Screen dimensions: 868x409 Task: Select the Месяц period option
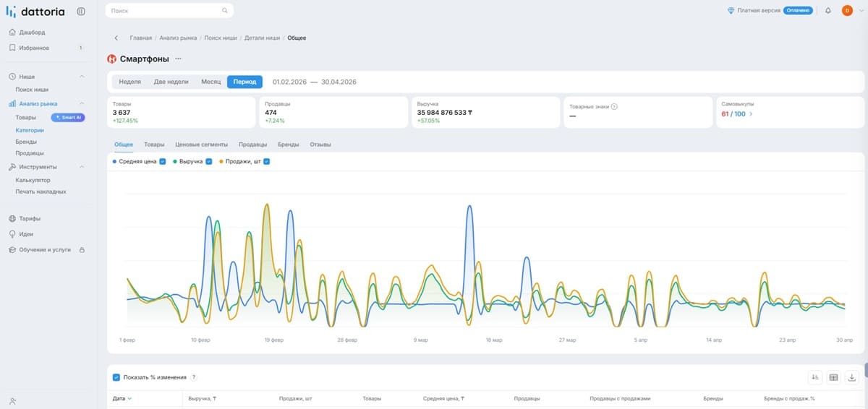[x=211, y=82]
